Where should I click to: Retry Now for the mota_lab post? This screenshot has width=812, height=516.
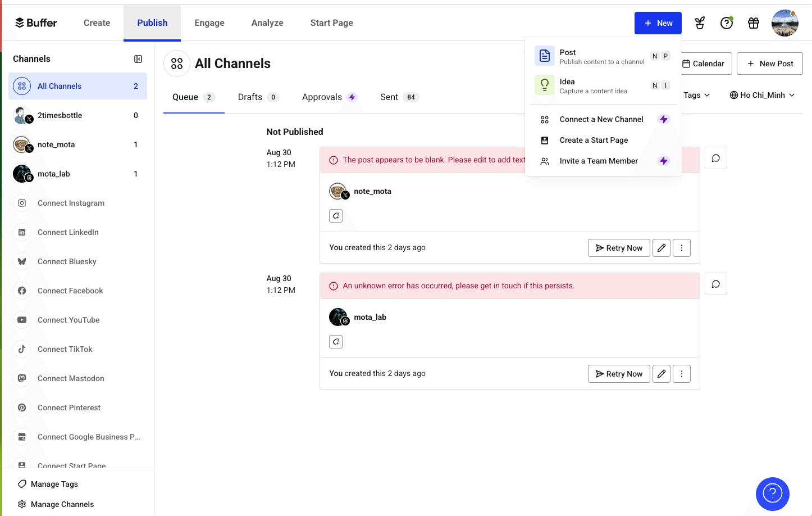click(619, 374)
